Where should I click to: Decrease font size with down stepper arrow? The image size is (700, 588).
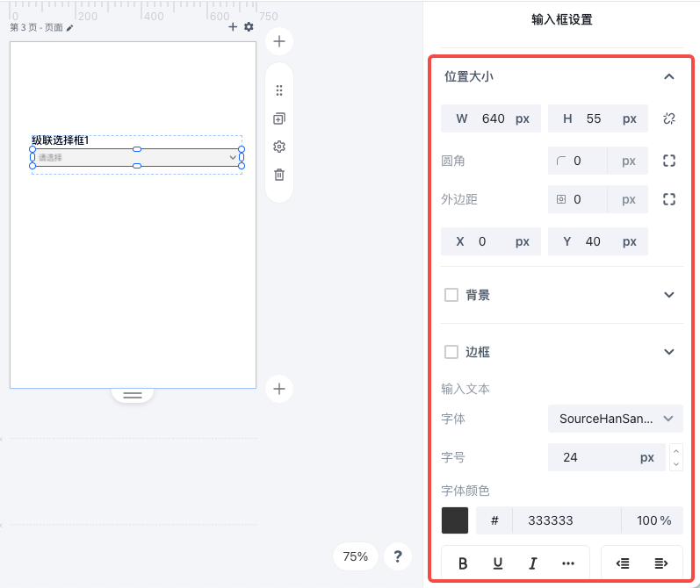pyautogui.click(x=676, y=464)
